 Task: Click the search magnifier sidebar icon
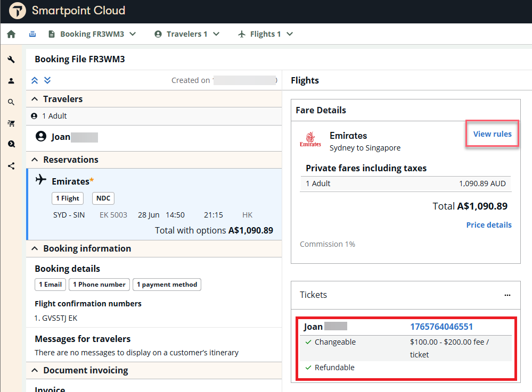[x=11, y=102]
